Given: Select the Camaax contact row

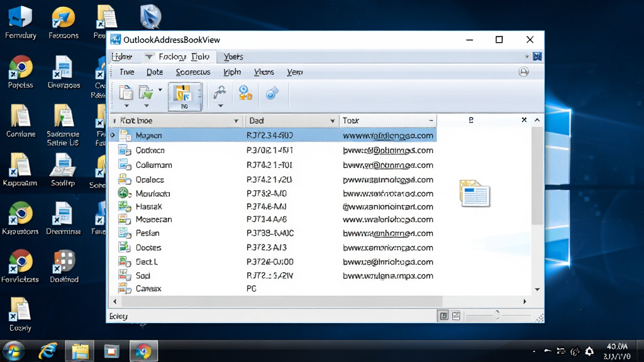Looking at the screenshot, I should [273, 288].
